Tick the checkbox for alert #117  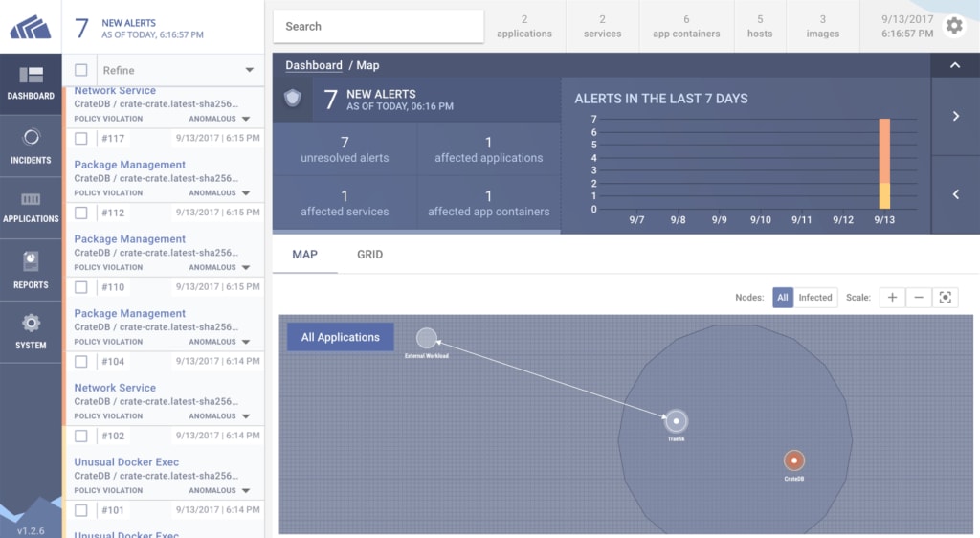[81, 139]
